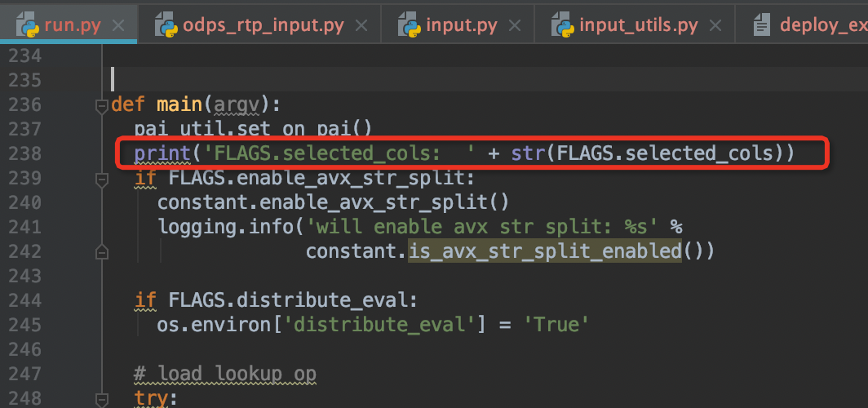Click the 'argv' parameter

pyautogui.click(x=236, y=105)
